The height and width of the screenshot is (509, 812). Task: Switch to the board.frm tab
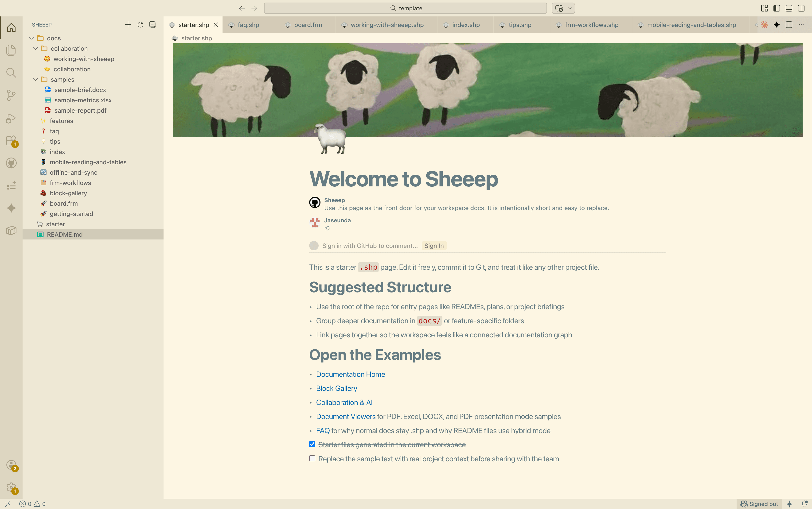(x=307, y=25)
